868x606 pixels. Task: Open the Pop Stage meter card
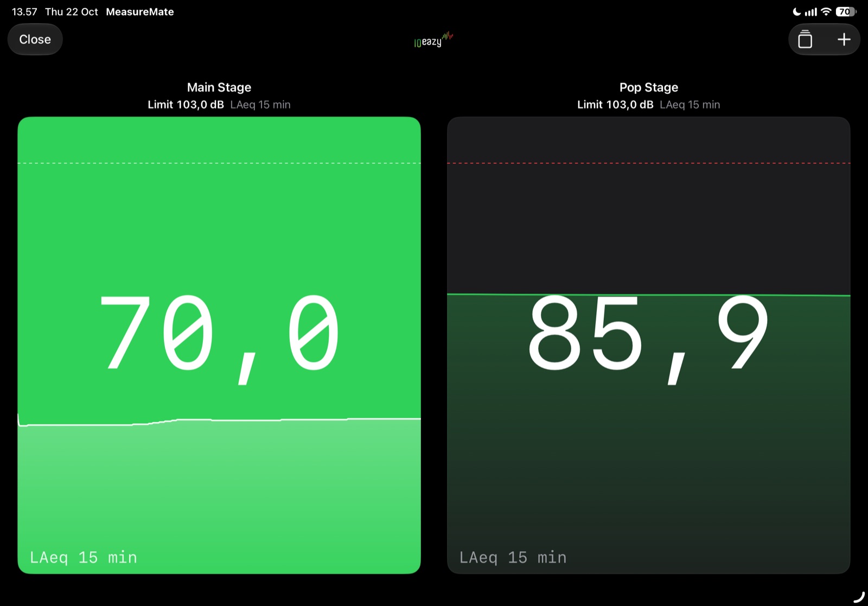648,345
